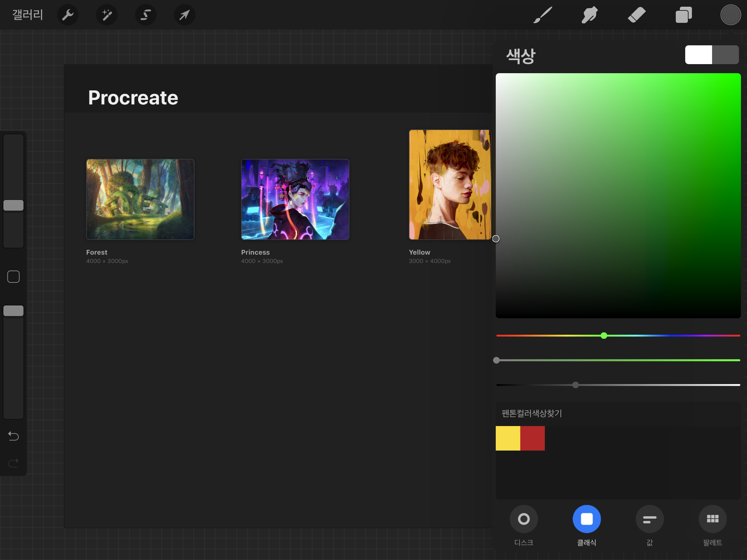Open the Princess artwork thumbnail
The image size is (747, 560).
tap(295, 199)
